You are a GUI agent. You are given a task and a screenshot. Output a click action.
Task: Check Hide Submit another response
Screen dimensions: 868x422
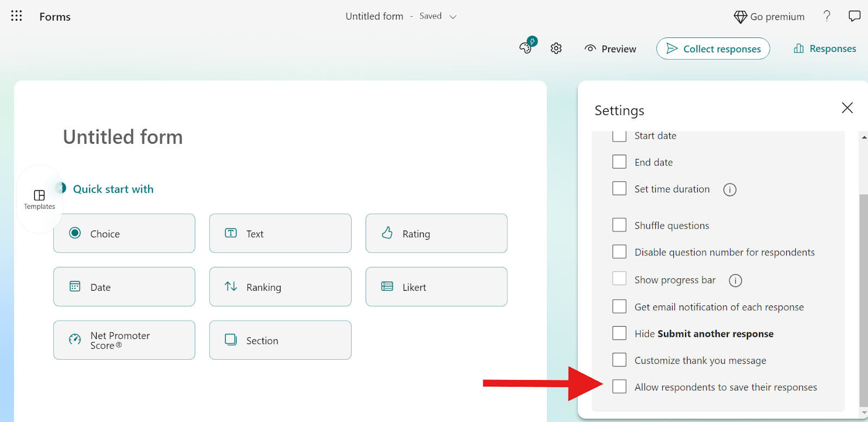[x=619, y=333]
